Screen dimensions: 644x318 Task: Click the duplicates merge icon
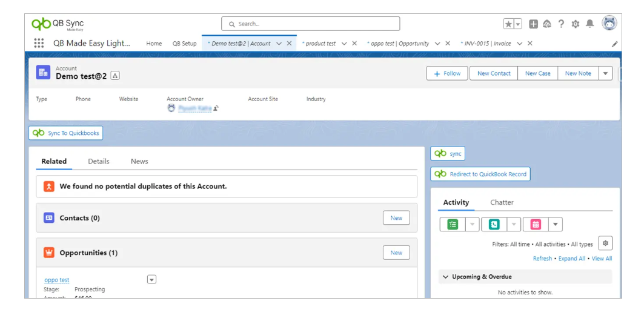tap(49, 186)
